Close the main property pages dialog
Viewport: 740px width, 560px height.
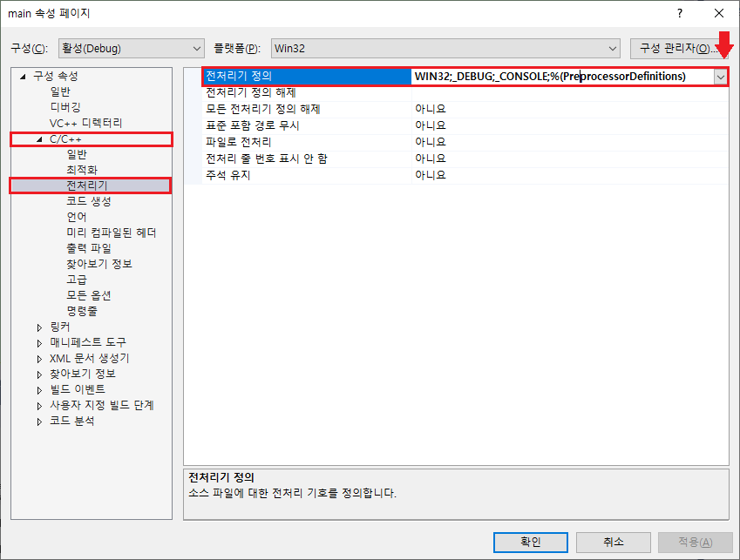(x=719, y=14)
